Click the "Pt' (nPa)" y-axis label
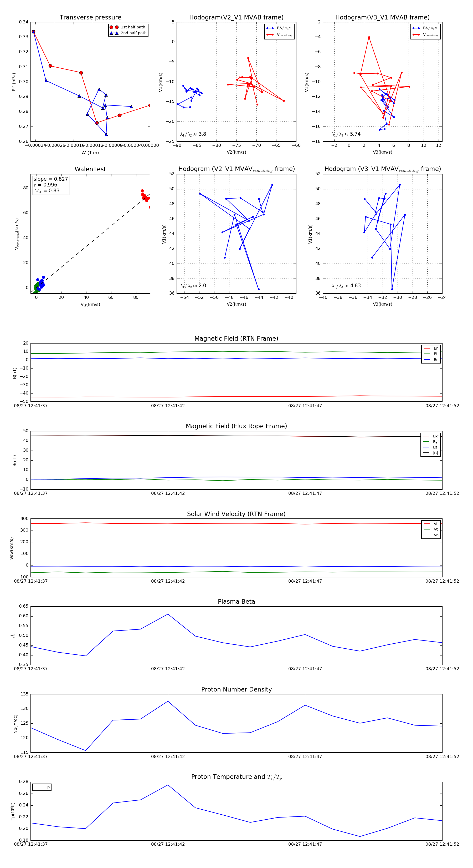 (x=14, y=82)
